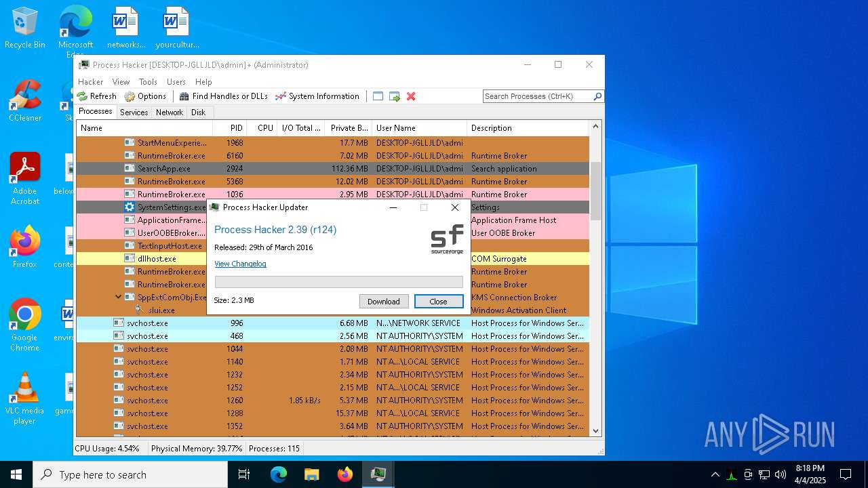This screenshot has width=868, height=488.
Task: Collapse the SppExtComObj.Exe tree node
Action: [x=118, y=297]
